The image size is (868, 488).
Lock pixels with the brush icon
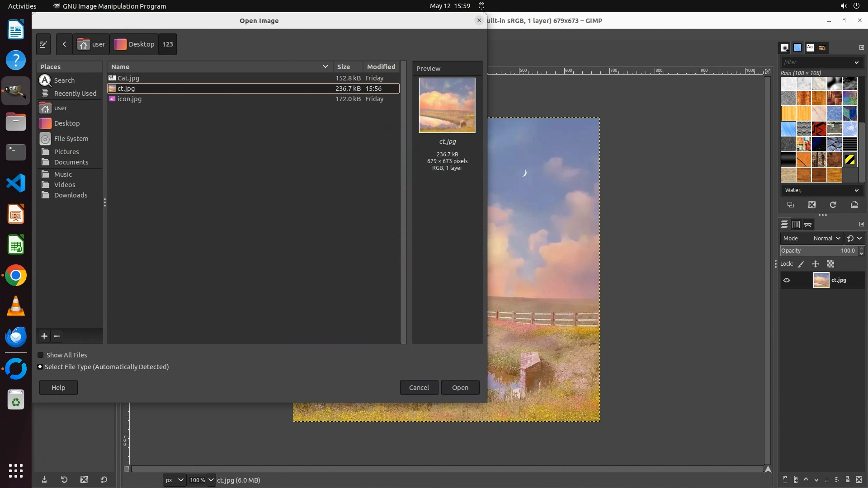pos(801,264)
